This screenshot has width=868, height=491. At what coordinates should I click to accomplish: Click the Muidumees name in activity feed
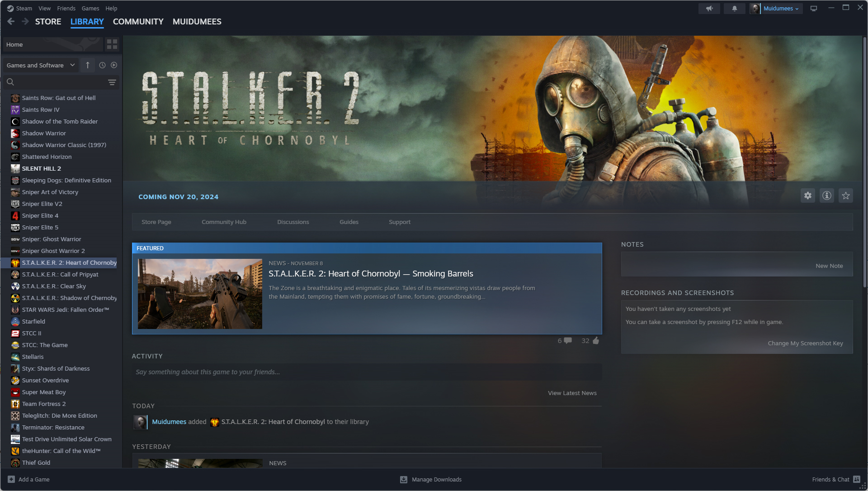click(x=169, y=422)
